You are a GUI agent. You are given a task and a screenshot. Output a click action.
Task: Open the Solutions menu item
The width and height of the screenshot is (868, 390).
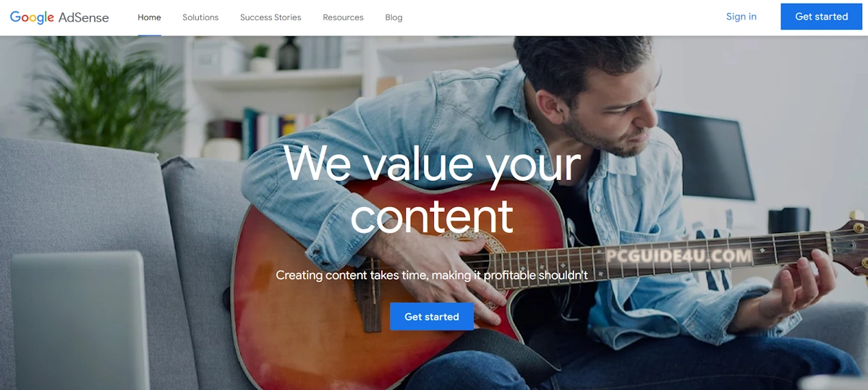click(x=200, y=17)
